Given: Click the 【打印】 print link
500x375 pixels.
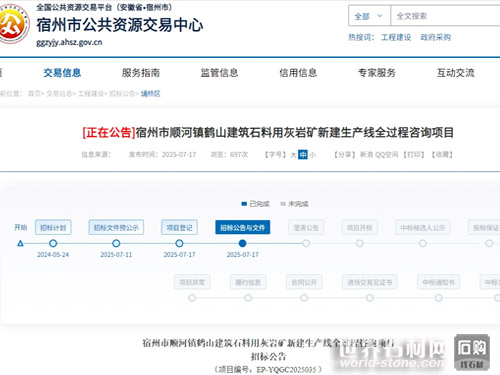Looking at the screenshot, I should pos(414,155).
